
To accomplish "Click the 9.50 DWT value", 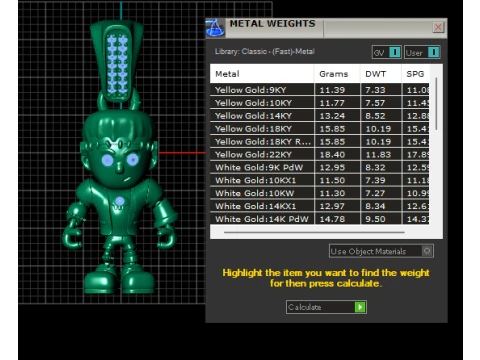I will pos(375,219).
